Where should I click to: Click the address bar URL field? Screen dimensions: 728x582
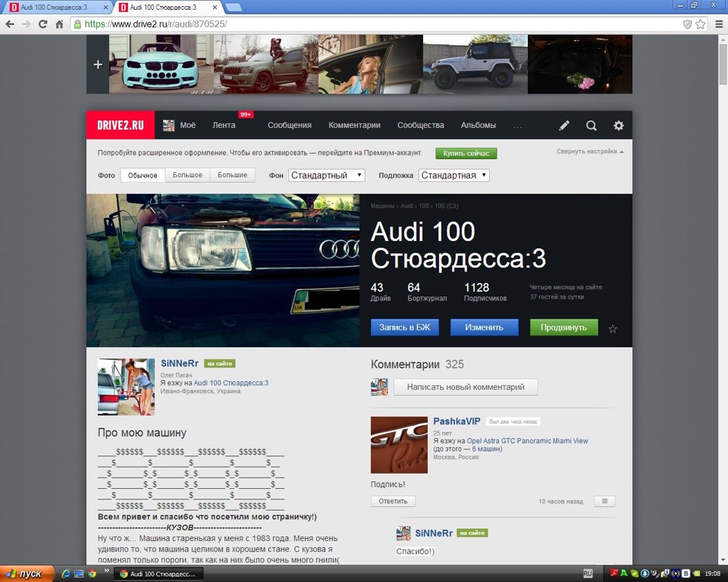(x=376, y=24)
